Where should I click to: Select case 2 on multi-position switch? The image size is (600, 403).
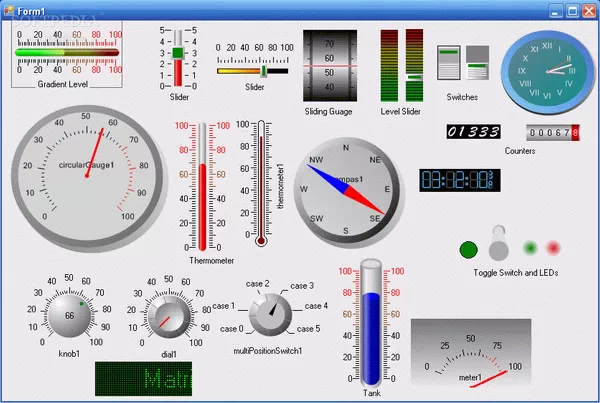click(x=257, y=284)
